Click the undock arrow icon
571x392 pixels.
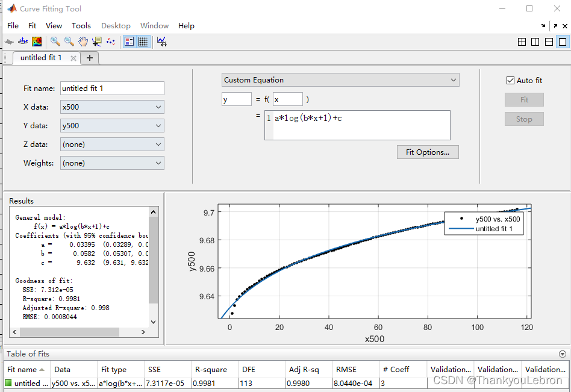point(555,26)
